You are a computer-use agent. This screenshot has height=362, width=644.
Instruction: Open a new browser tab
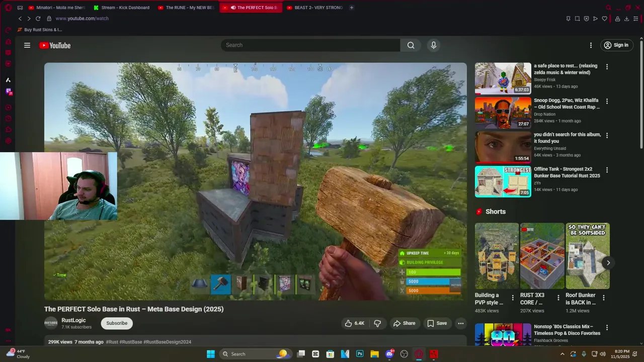click(351, 8)
